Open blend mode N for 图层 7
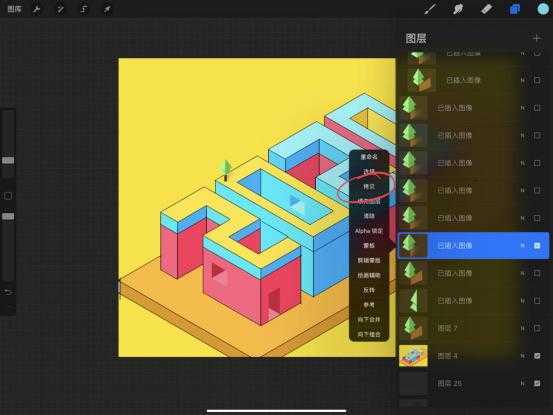The width and height of the screenshot is (553, 415). pos(522,328)
